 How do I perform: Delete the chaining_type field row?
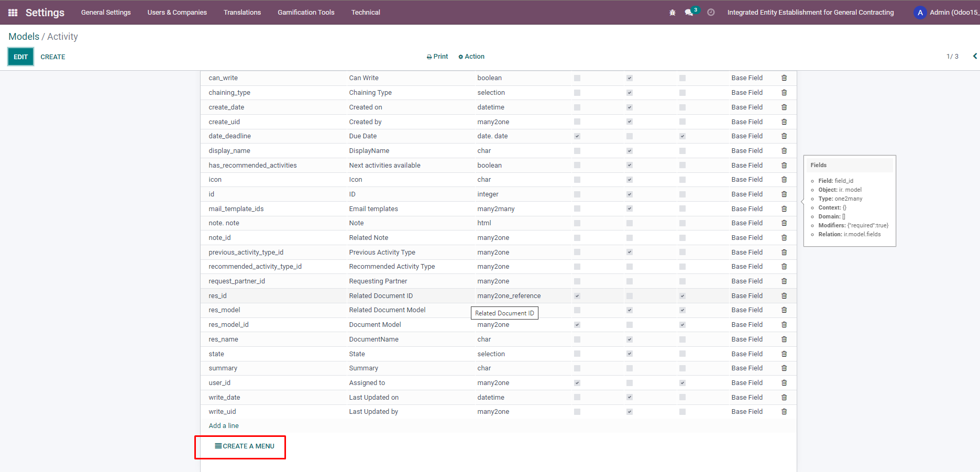(x=784, y=93)
